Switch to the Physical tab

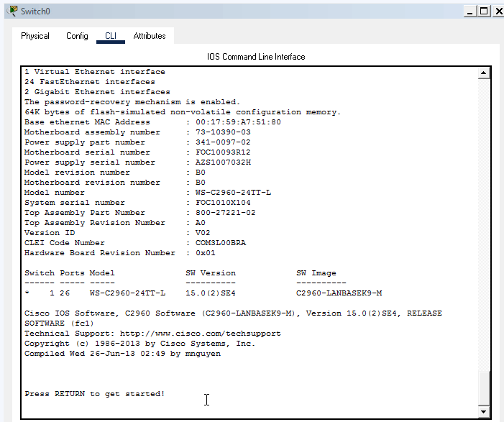[x=35, y=36]
